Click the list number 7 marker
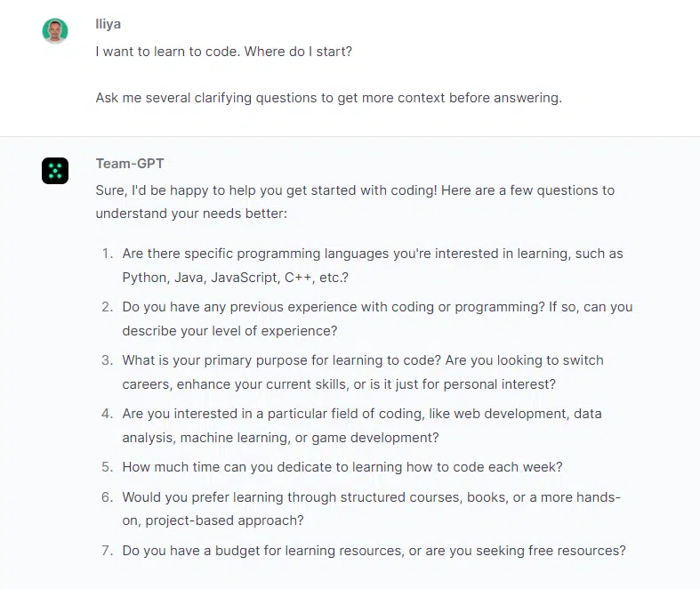This screenshot has width=700, height=589. 107,551
